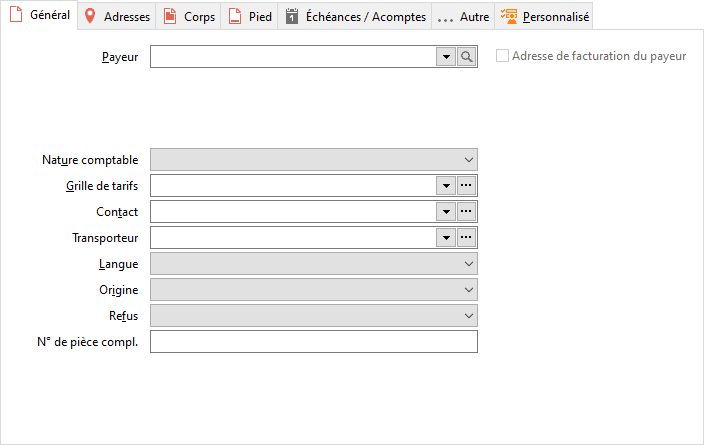
Task: Click the ellipsis button for Transporteur
Action: pyautogui.click(x=466, y=238)
